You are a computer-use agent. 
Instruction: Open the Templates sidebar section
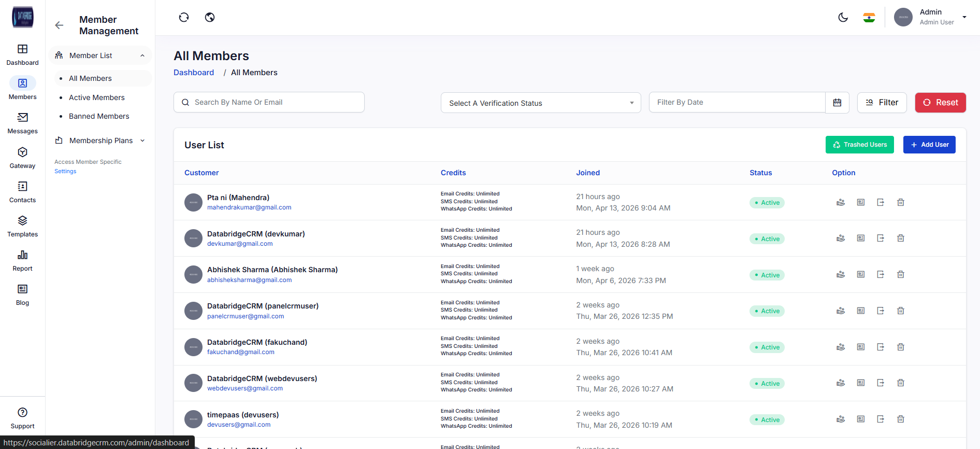tap(22, 226)
